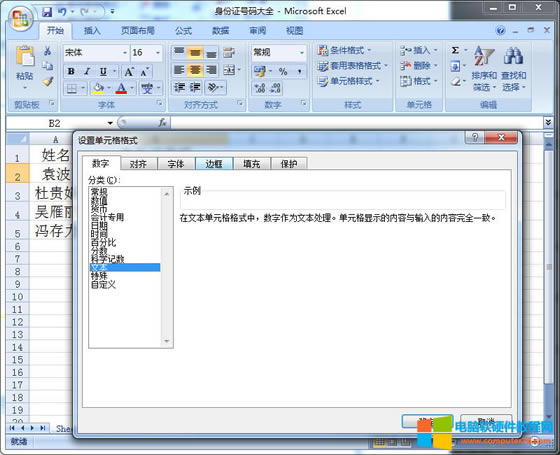Image resolution: width=560 pixels, height=455 pixels.
Task: Toggle Italic formatting button
Action: pyautogui.click(x=87, y=71)
